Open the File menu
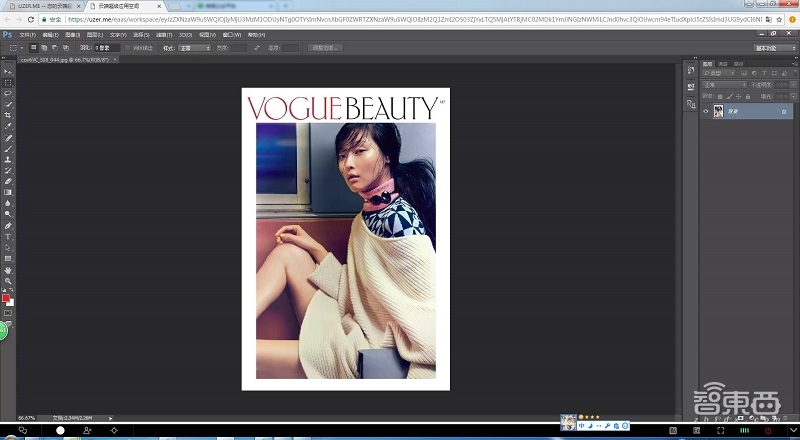The image size is (800, 440). click(29, 34)
